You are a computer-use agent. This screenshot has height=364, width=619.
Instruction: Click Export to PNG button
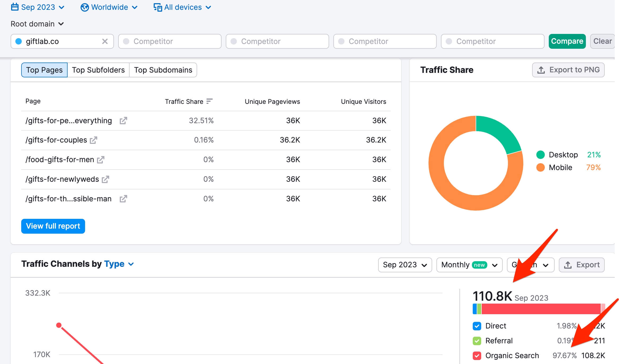point(568,70)
